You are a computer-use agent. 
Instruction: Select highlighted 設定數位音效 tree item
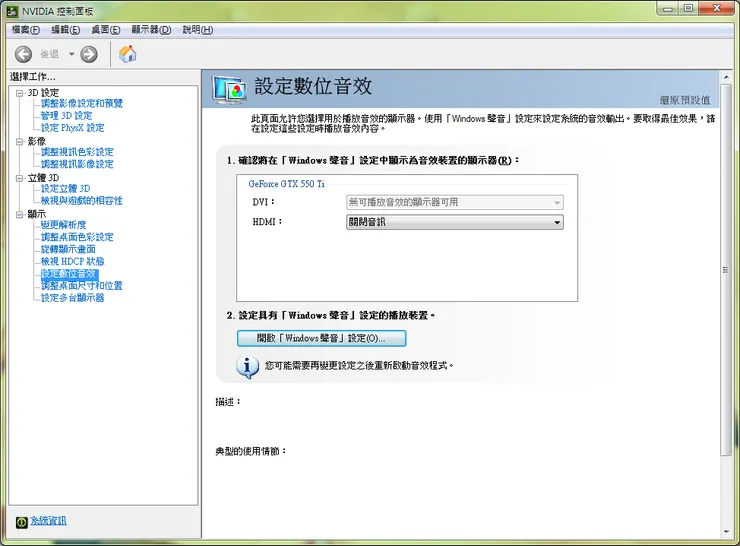coord(69,274)
